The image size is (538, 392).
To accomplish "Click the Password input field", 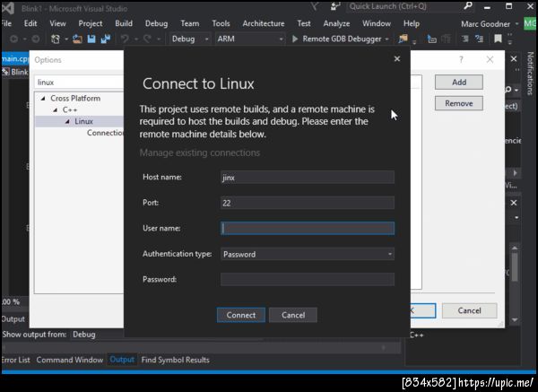I will click(x=308, y=279).
